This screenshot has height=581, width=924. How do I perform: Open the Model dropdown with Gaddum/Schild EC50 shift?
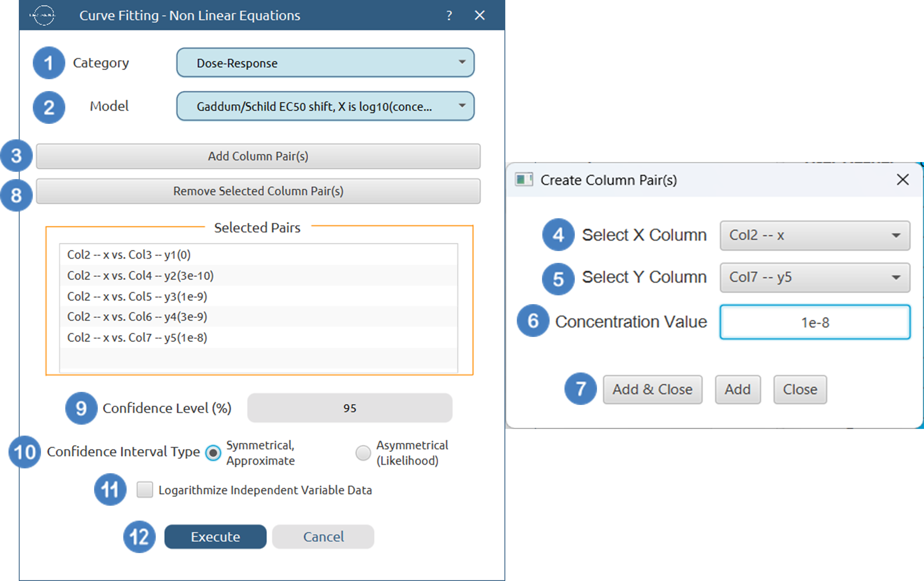coord(325,106)
